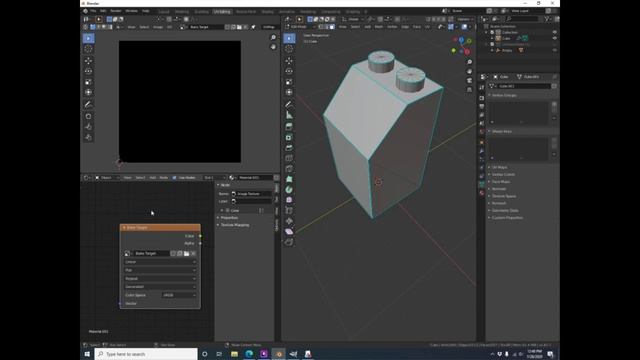Select the Move tool in 3D viewport toolbar

289,61
